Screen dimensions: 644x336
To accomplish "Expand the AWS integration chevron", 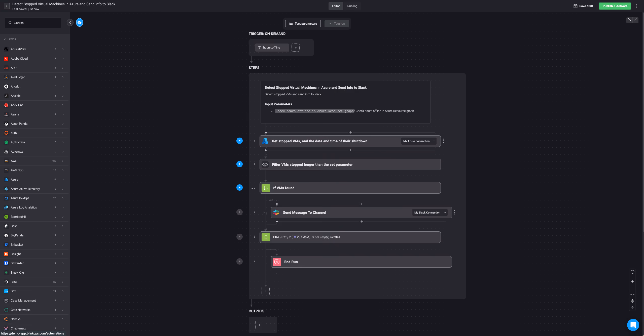I will click(x=63, y=161).
